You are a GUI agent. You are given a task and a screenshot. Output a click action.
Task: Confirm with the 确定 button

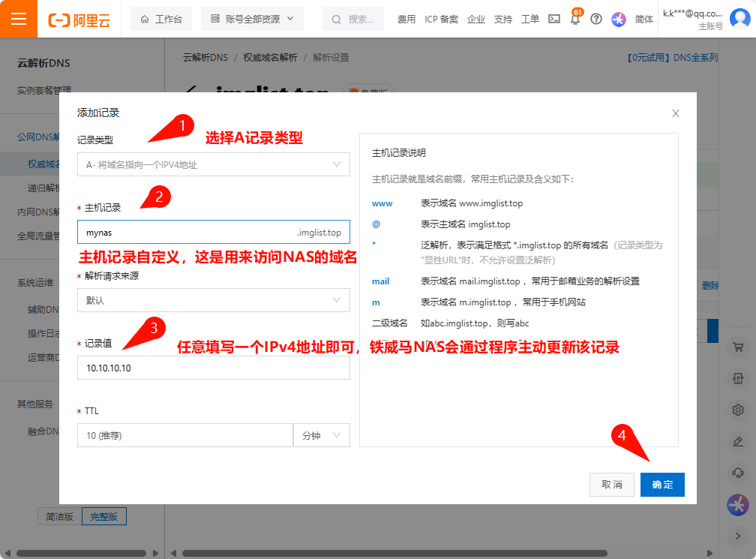click(x=662, y=485)
